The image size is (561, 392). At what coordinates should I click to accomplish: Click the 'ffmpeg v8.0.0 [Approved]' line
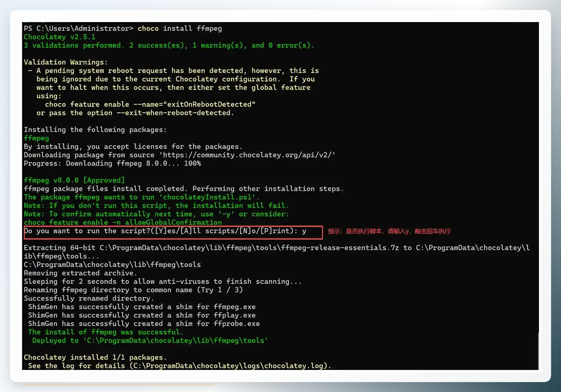[74, 181]
